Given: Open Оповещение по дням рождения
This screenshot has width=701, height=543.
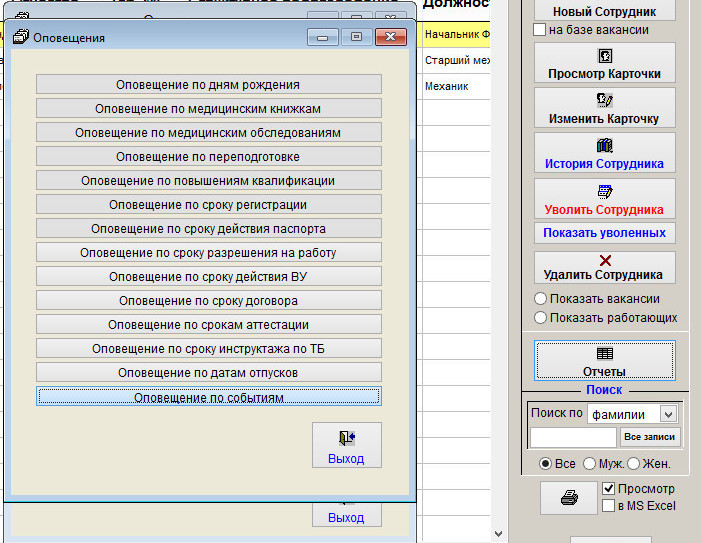Looking at the screenshot, I should click(x=208, y=85).
